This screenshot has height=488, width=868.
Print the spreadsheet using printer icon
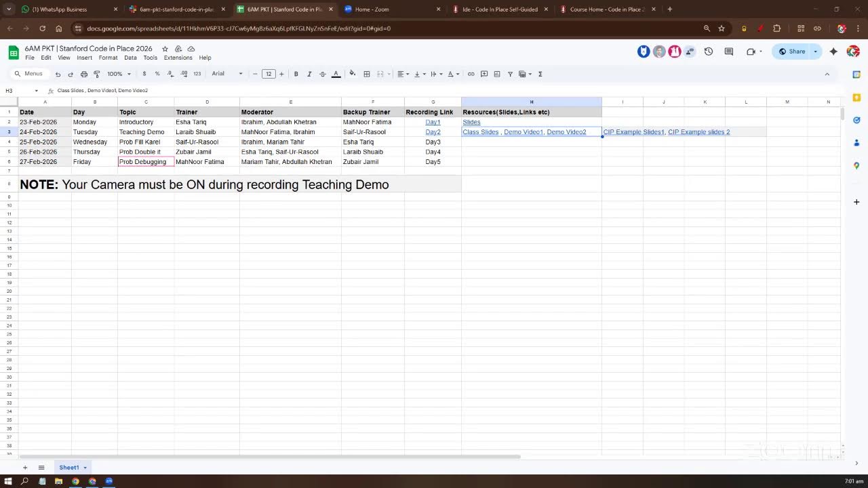[x=84, y=74]
